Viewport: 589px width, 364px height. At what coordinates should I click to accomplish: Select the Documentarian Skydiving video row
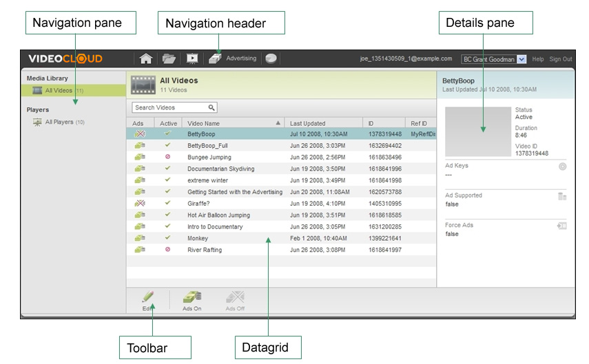click(281, 169)
